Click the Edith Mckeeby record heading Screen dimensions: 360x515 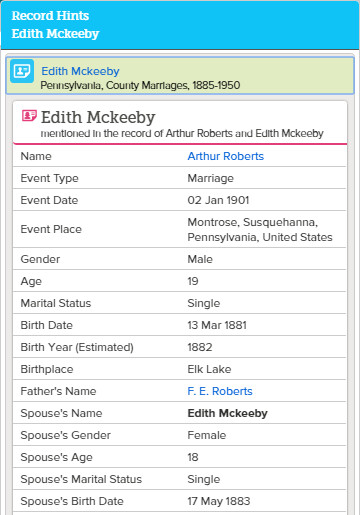tap(98, 117)
